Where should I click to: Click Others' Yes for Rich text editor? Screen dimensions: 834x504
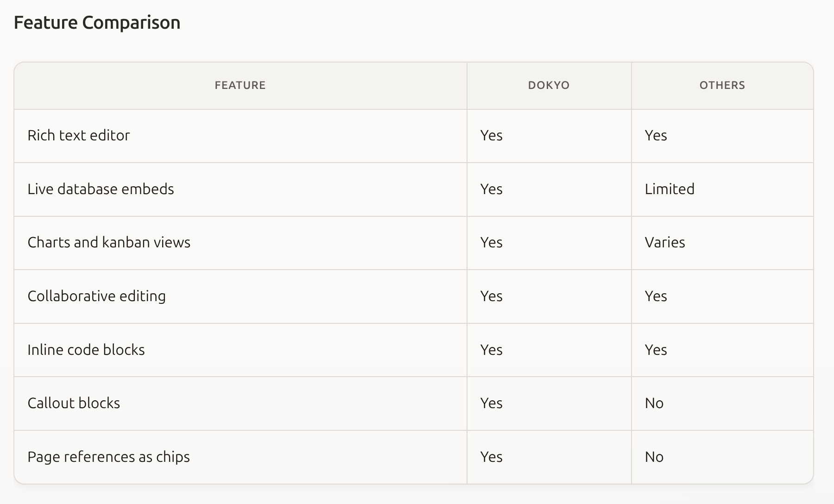(x=722, y=136)
